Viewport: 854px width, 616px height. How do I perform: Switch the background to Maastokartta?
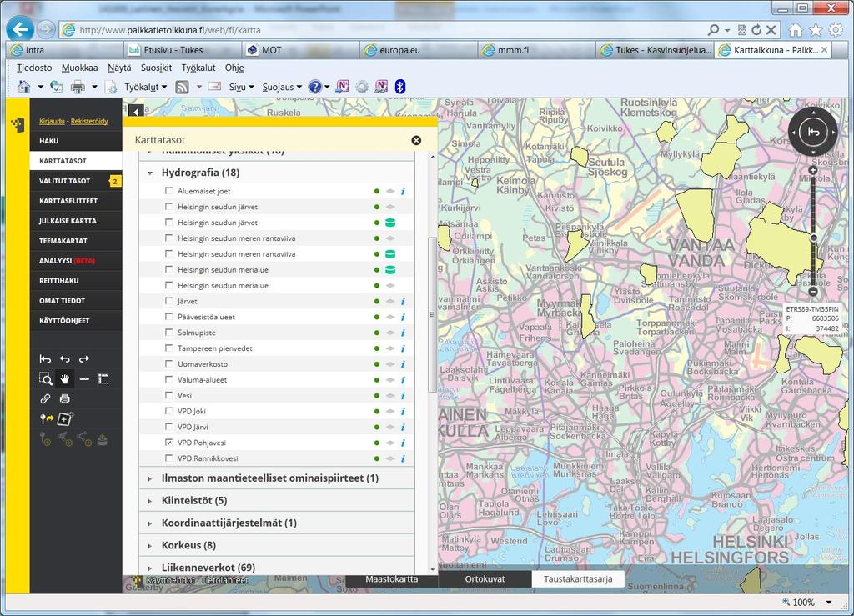pos(392,579)
